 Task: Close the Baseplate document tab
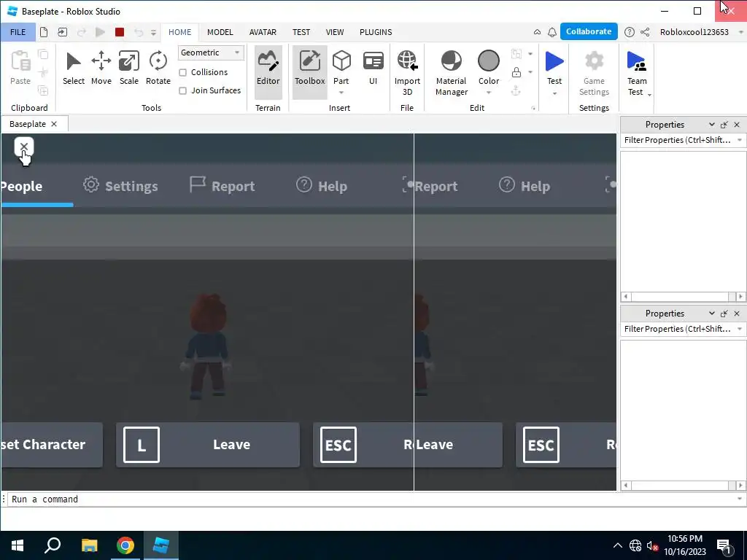(54, 124)
